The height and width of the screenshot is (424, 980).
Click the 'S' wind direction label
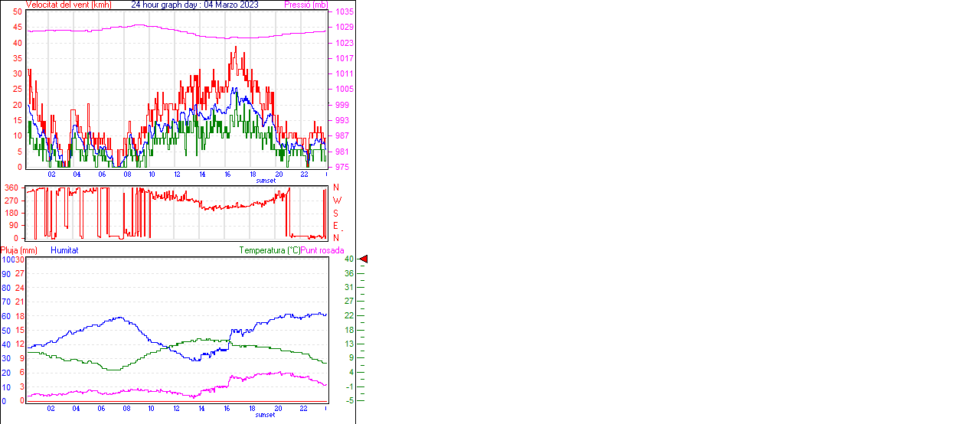click(335, 213)
